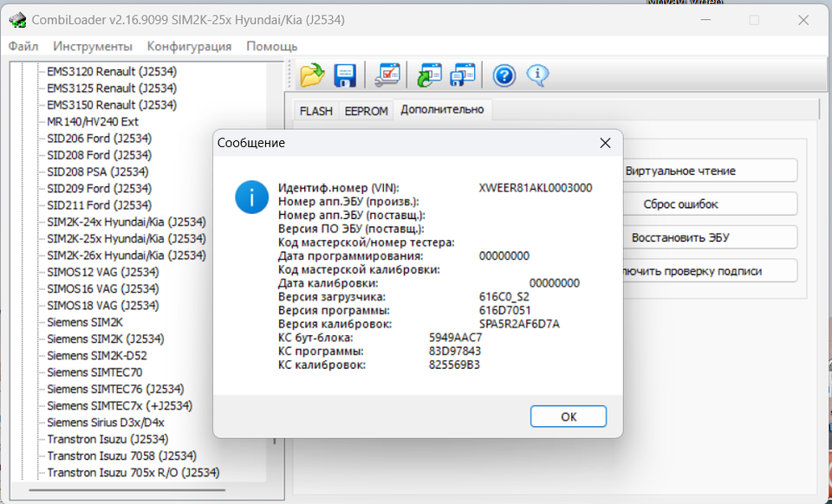The image size is (832, 504).
Task: Select EMS3120 Renault (J2534) in tree
Action: [x=112, y=71]
